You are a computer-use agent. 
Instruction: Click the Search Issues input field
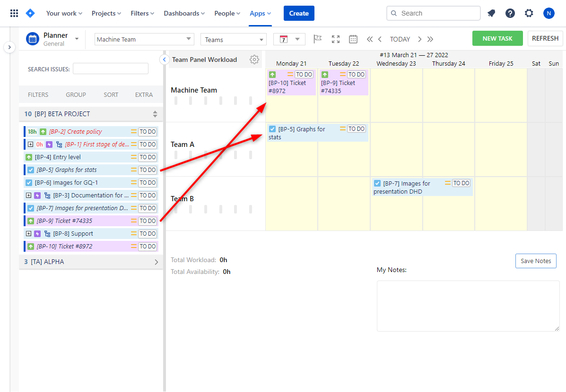coord(110,68)
